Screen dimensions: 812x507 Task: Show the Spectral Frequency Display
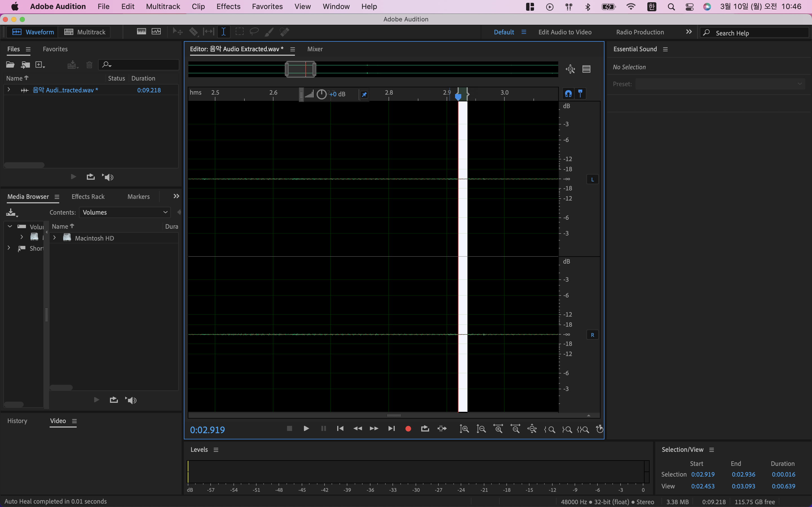(141, 32)
